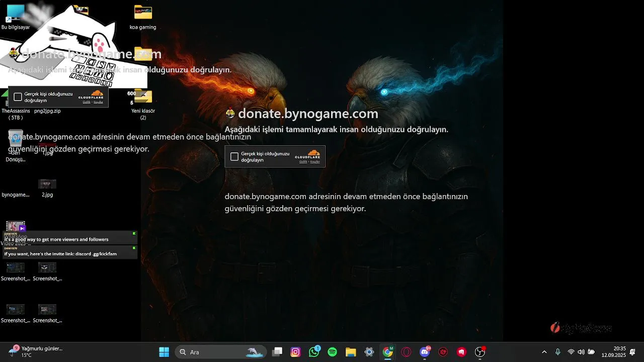The image size is (644, 362).
Task: Open Koşullar link in the central Cloudflare widget
Action: (315, 162)
